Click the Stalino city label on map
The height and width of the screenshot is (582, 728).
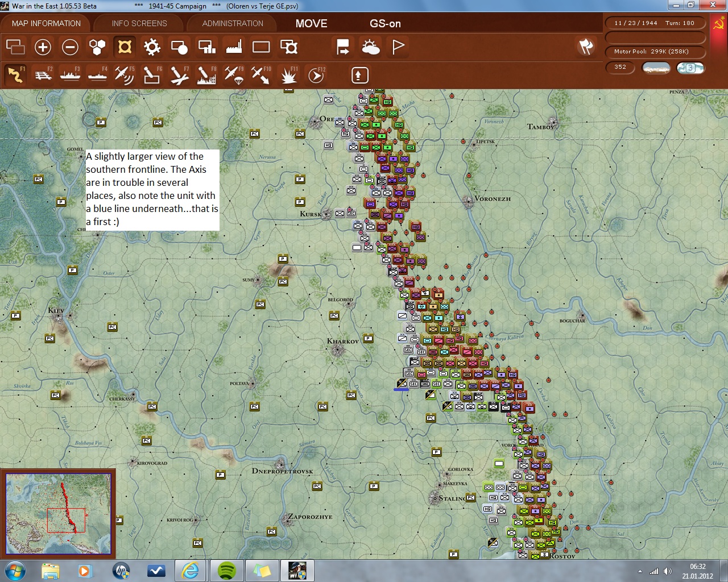pyautogui.click(x=452, y=498)
